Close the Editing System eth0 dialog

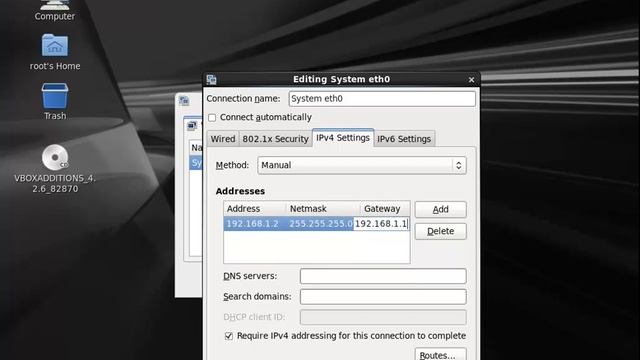tap(471, 80)
